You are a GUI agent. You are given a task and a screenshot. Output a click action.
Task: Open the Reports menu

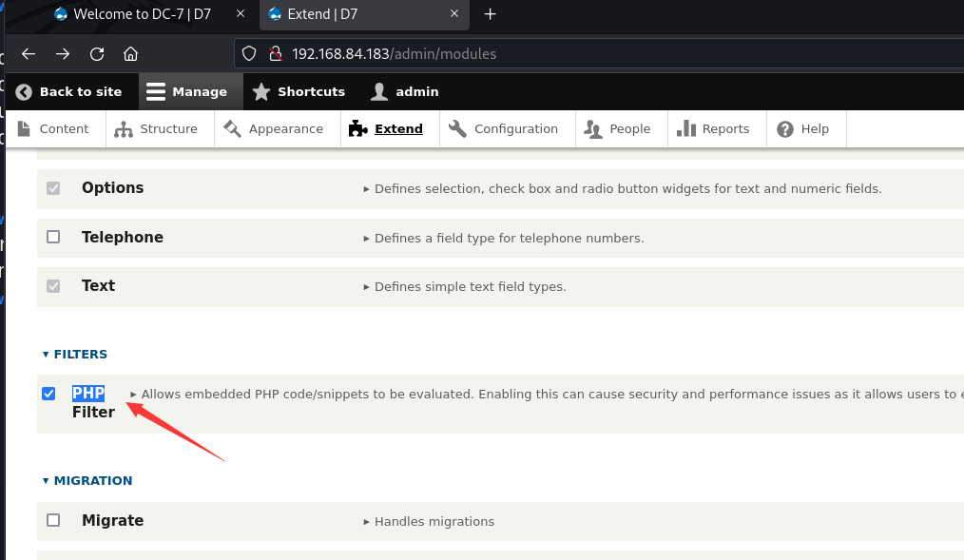click(x=725, y=129)
